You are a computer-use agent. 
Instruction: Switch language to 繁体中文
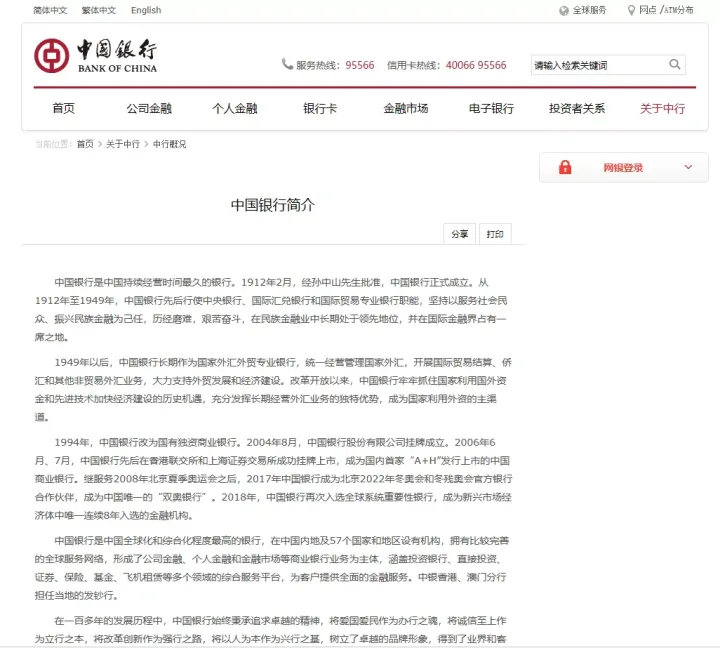pyautogui.click(x=99, y=10)
